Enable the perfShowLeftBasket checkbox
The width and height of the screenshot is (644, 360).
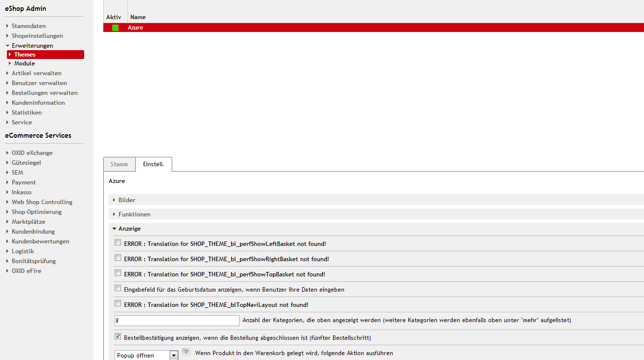coord(118,242)
